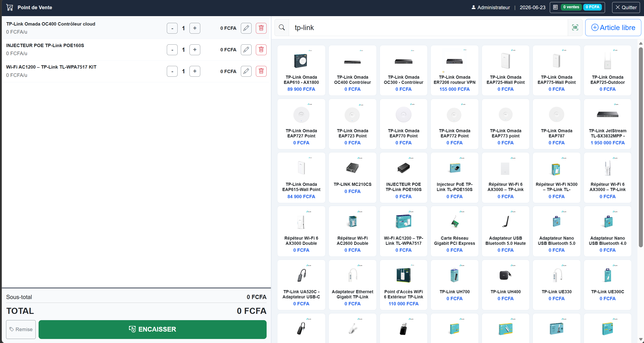Add Adaptateur Ethernet Gigabit TP-Link
Image resolution: width=644 pixels, height=343 pixels.
(352, 285)
